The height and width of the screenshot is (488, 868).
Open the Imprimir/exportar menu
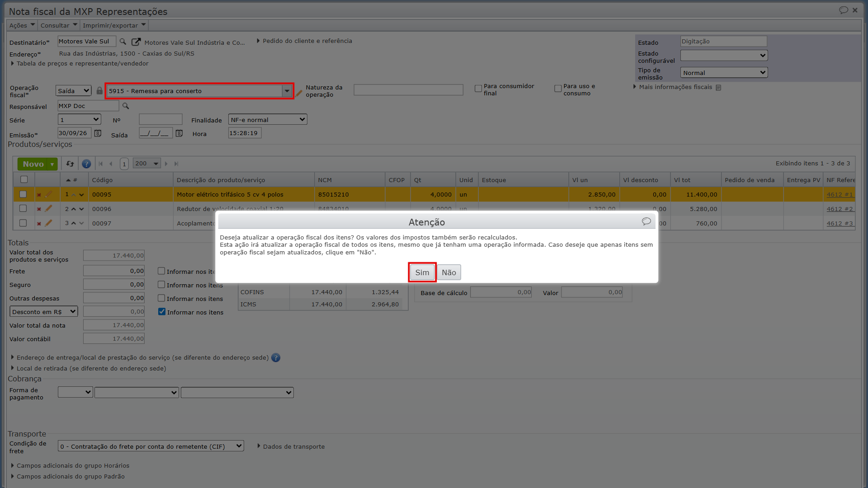click(x=114, y=25)
